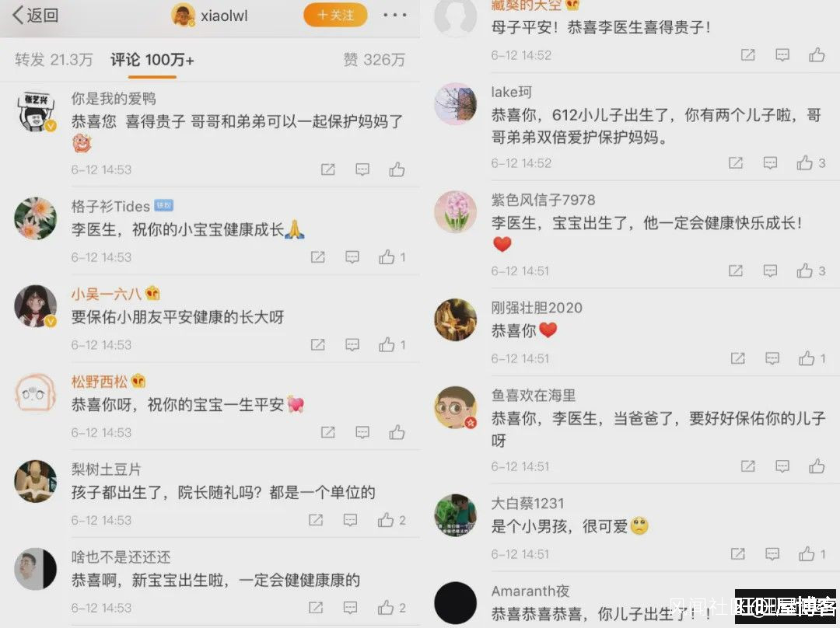
Task: Open the three-dot more options menu
Action: 395,15
